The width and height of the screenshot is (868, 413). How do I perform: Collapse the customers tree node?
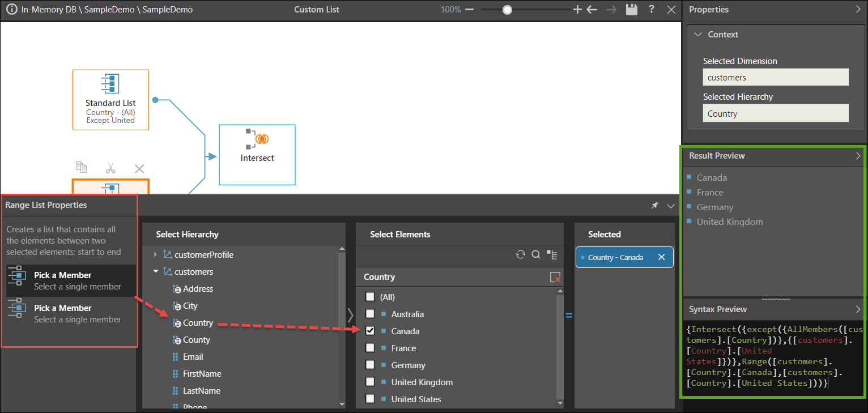(x=156, y=272)
